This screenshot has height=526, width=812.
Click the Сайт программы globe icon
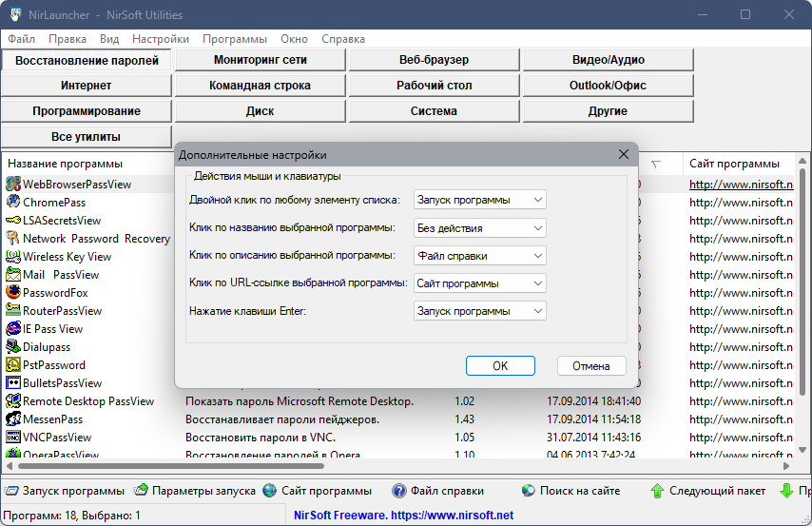270,491
